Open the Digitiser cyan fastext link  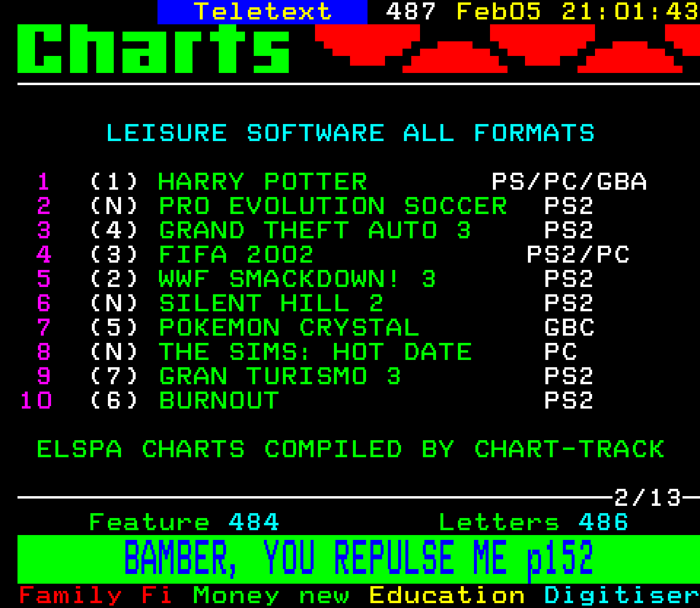click(622, 595)
